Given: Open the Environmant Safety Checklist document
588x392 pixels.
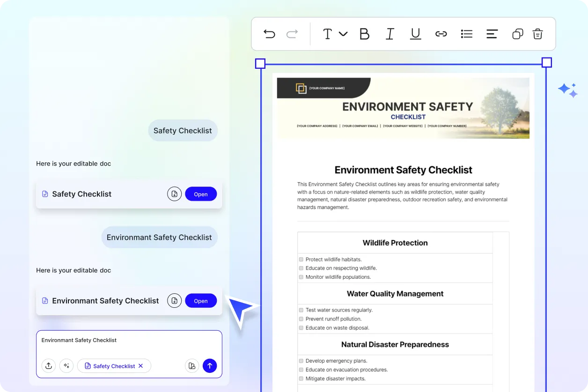Looking at the screenshot, I should click(x=201, y=301).
